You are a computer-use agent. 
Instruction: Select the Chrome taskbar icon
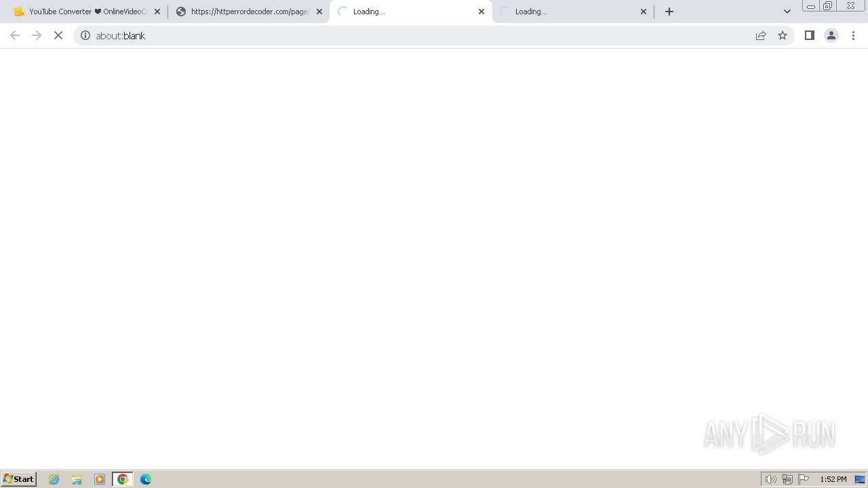click(x=123, y=479)
